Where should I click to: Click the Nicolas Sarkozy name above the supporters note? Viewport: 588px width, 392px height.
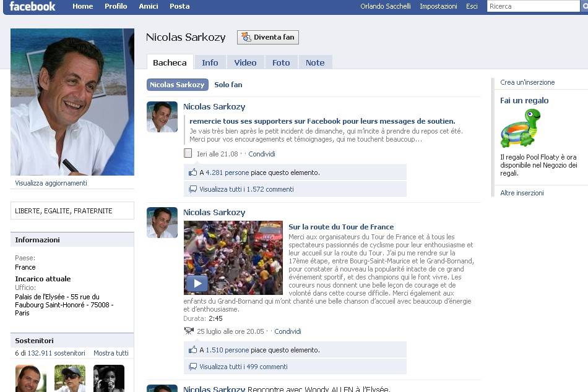214,107
